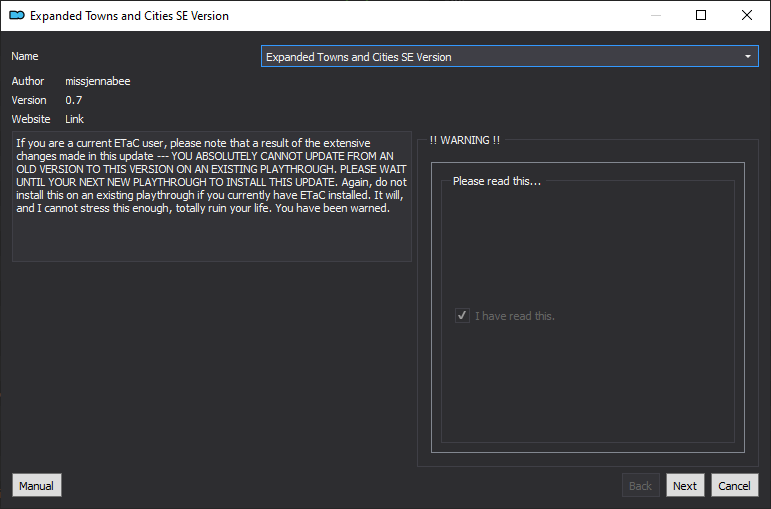
Task: Open the Name dropdown arrow
Action: pyautogui.click(x=747, y=57)
